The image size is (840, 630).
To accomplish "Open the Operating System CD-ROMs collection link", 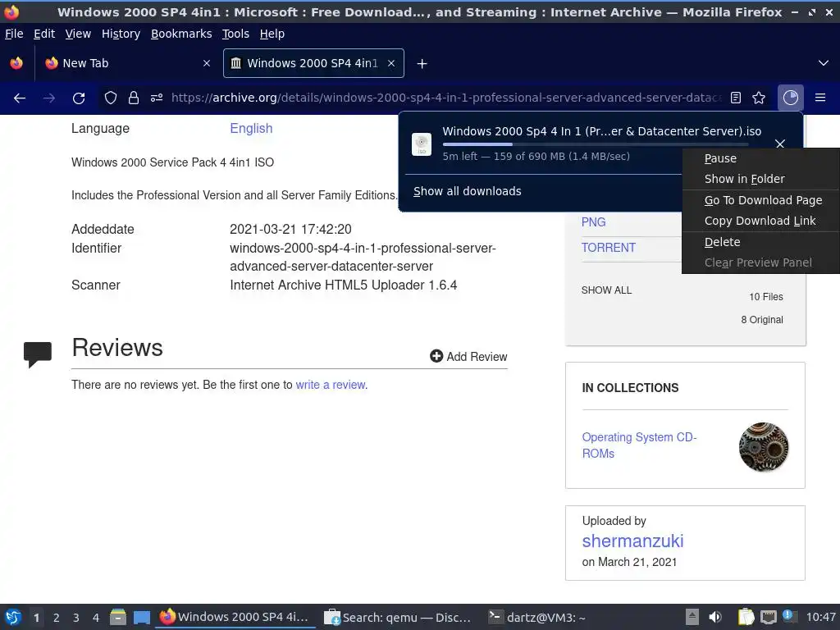I will click(x=639, y=445).
